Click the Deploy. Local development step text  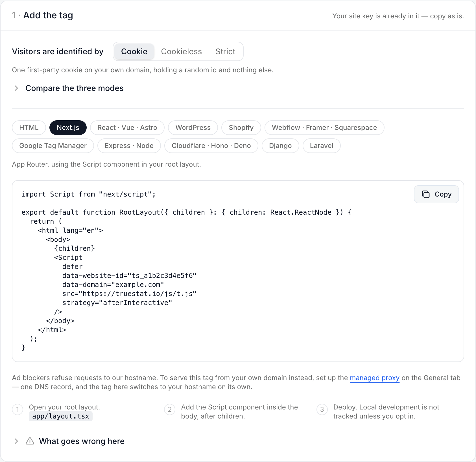click(386, 412)
